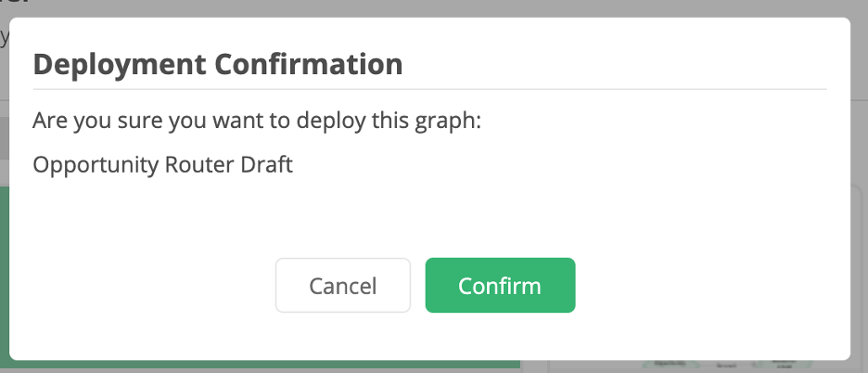Click the green bar behind the dialog
The height and width of the screenshot is (373, 868).
click(264, 365)
